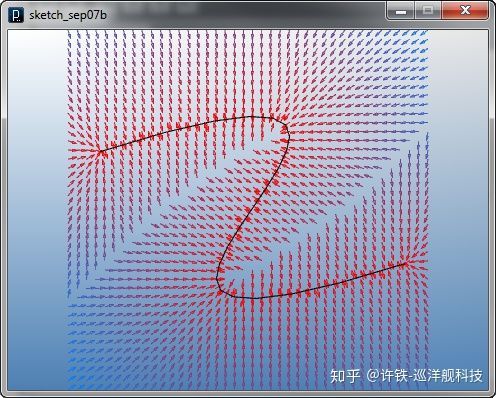The height and width of the screenshot is (398, 496).
Task: Click the sketch_sep07b window title text
Action: 68,15
